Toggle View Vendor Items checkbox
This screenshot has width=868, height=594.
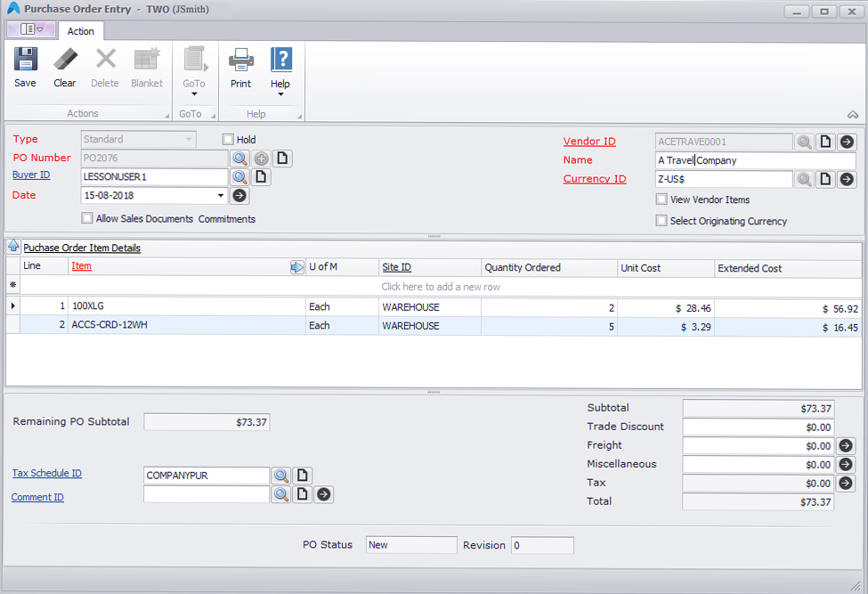(x=661, y=199)
